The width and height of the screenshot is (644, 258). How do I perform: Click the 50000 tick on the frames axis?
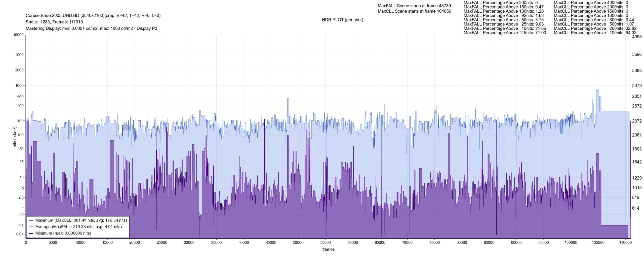click(x=298, y=243)
